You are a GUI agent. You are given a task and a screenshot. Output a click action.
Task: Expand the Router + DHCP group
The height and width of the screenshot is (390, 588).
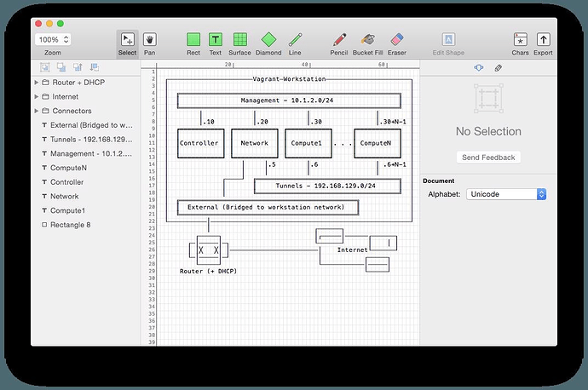coord(37,82)
